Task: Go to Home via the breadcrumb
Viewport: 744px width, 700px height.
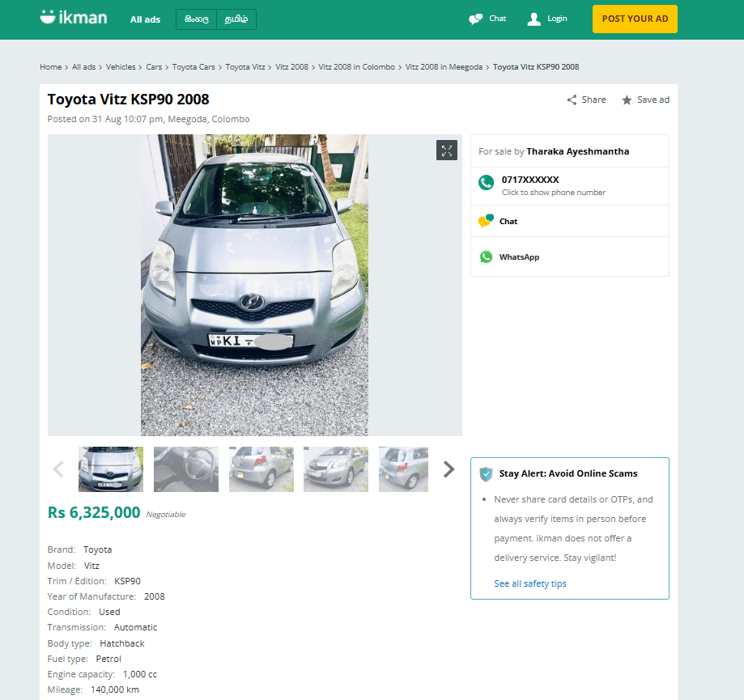Action: click(x=50, y=67)
